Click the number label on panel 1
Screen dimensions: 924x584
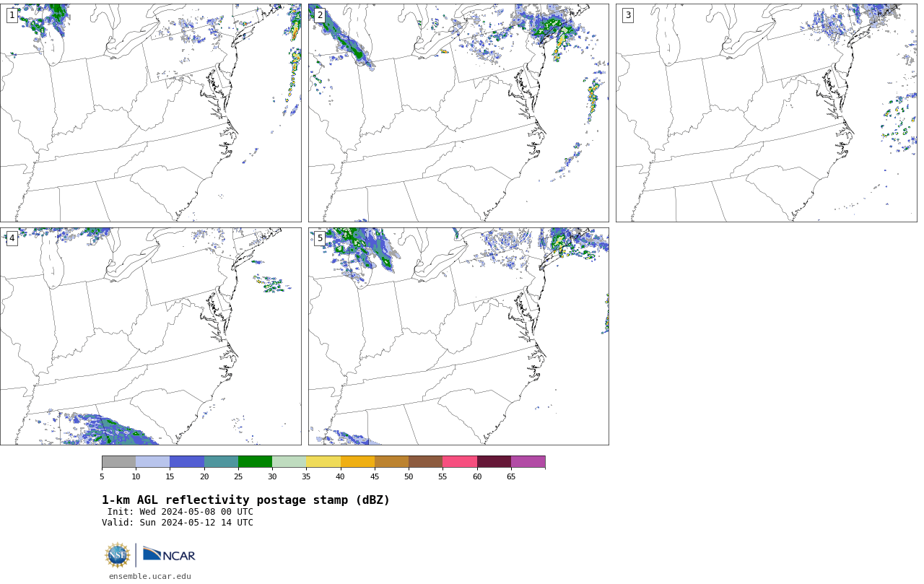(x=12, y=15)
